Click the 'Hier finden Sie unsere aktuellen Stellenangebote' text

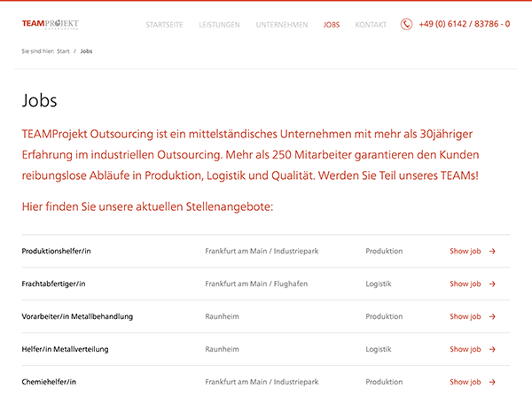point(147,206)
